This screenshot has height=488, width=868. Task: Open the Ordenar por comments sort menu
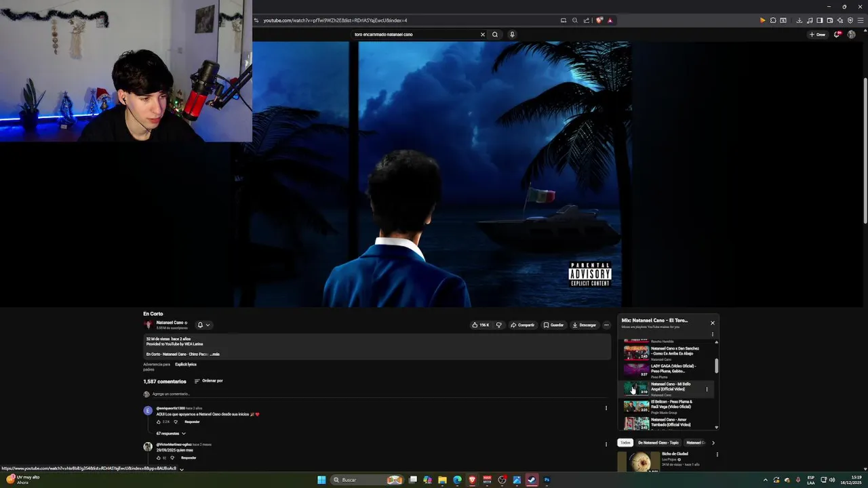(209, 381)
